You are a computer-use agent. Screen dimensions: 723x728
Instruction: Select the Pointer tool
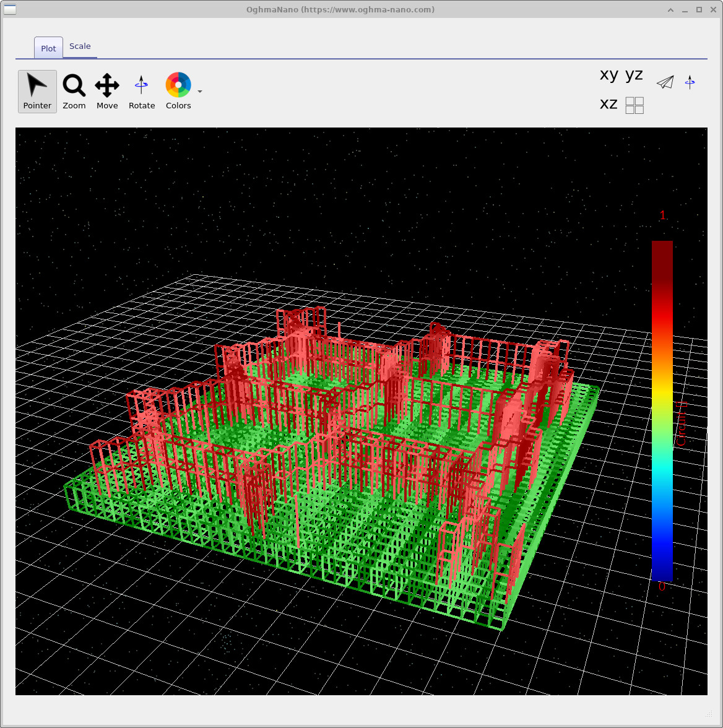(x=37, y=91)
